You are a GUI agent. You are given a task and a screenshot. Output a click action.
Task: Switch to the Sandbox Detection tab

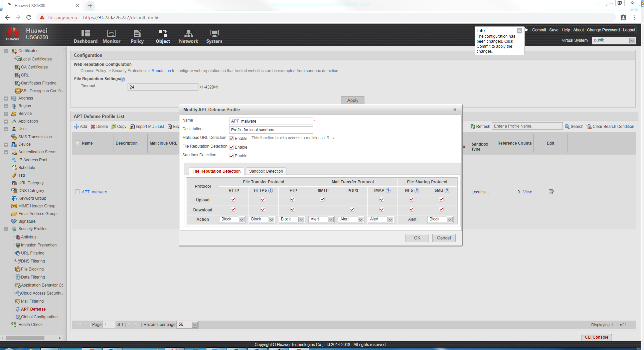(266, 171)
